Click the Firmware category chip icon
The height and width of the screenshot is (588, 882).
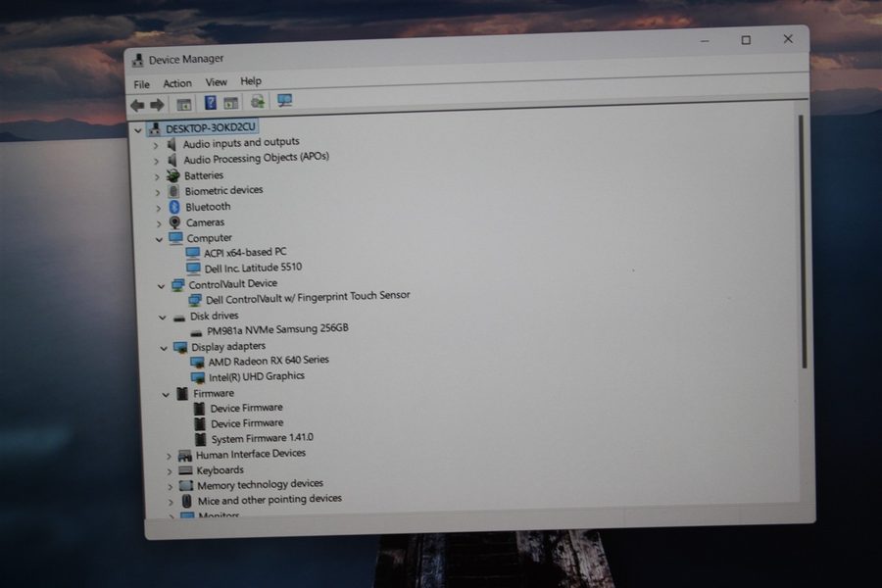(182, 393)
